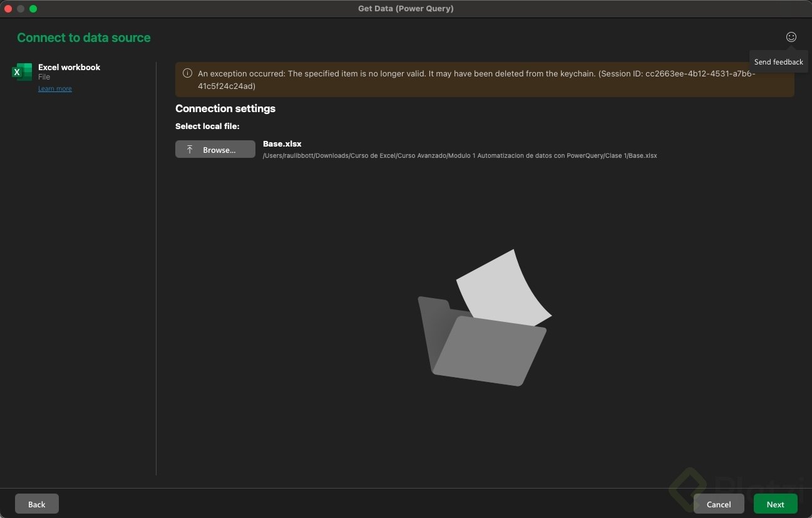This screenshot has height=518, width=812.
Task: Proceed with the Next button
Action: tap(776, 504)
